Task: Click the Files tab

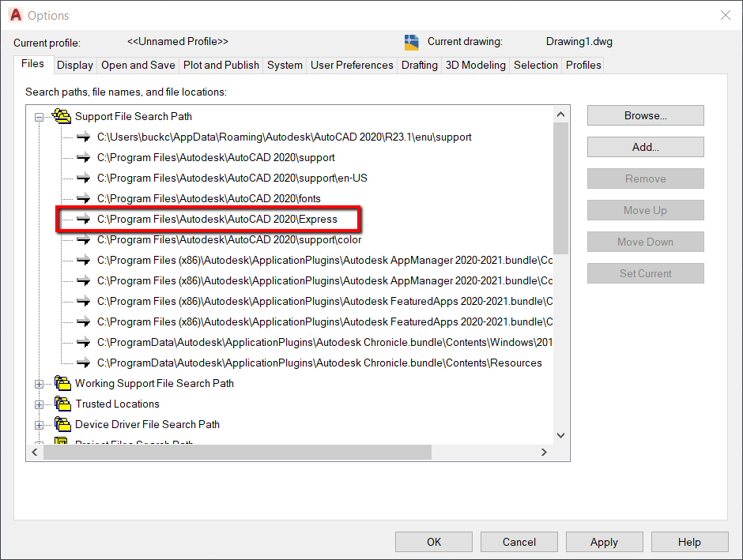Action: click(32, 63)
